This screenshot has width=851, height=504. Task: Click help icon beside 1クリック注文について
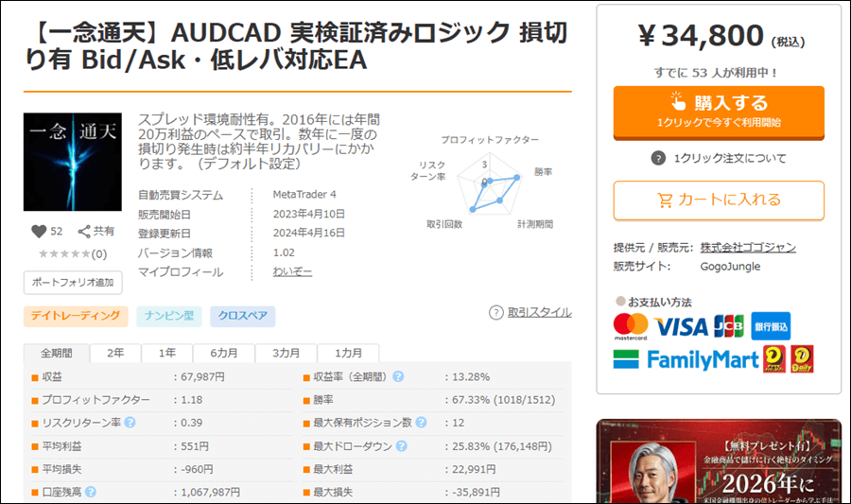pyautogui.click(x=658, y=159)
